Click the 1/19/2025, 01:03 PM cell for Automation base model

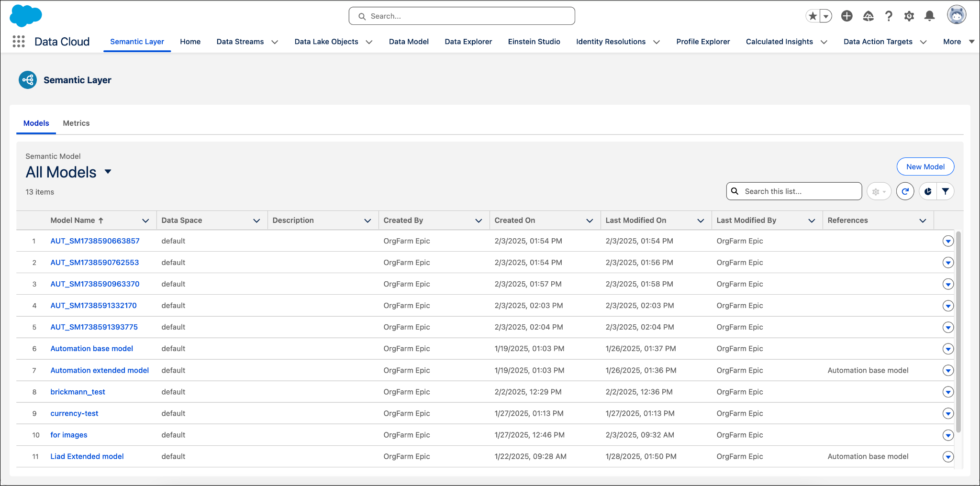[x=529, y=349]
